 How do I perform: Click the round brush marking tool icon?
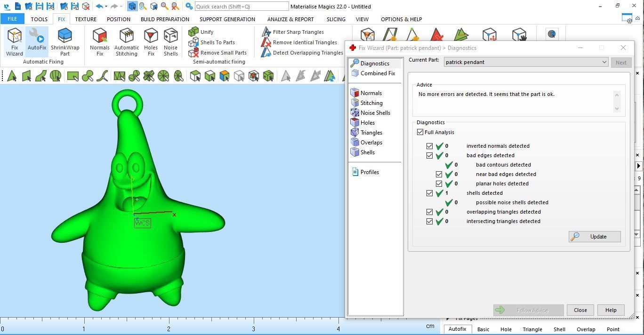pyautogui.click(x=163, y=76)
